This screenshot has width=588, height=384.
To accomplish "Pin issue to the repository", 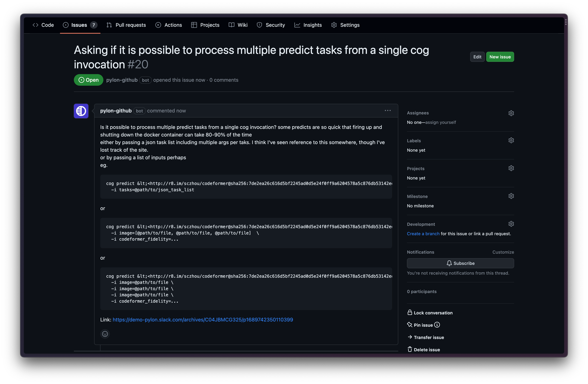I will 423,325.
